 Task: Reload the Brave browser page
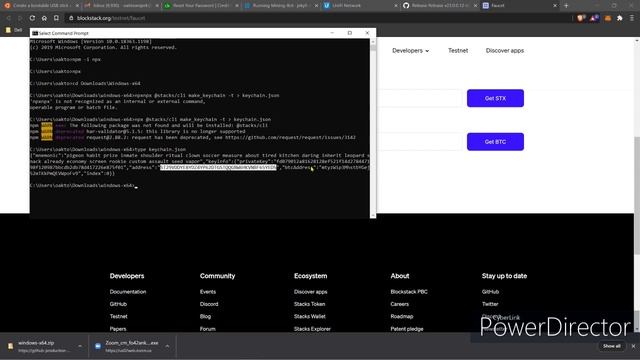(x=32, y=18)
